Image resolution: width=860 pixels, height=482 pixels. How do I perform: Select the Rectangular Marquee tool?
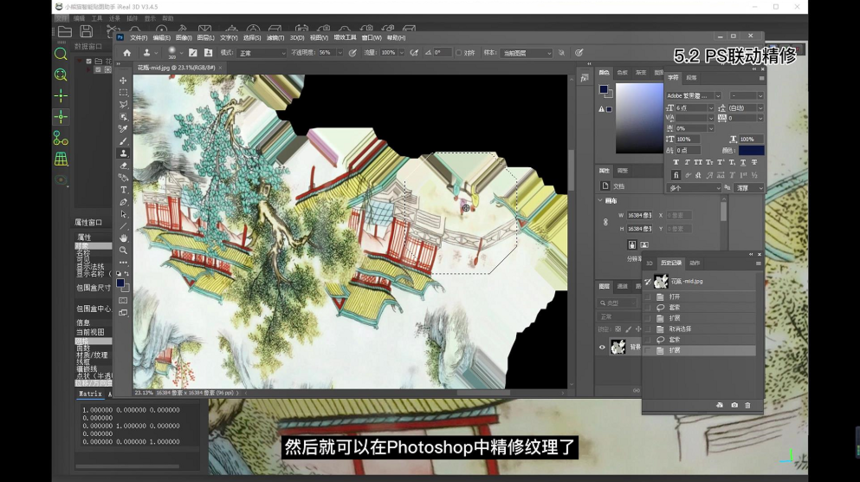pos(123,92)
